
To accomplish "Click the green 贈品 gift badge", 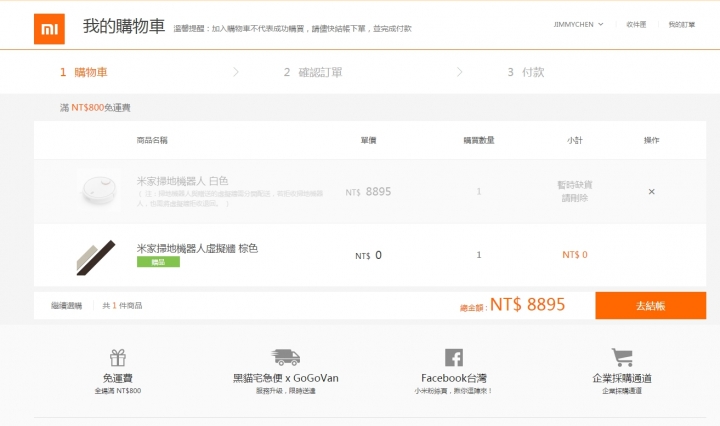I will [158, 262].
